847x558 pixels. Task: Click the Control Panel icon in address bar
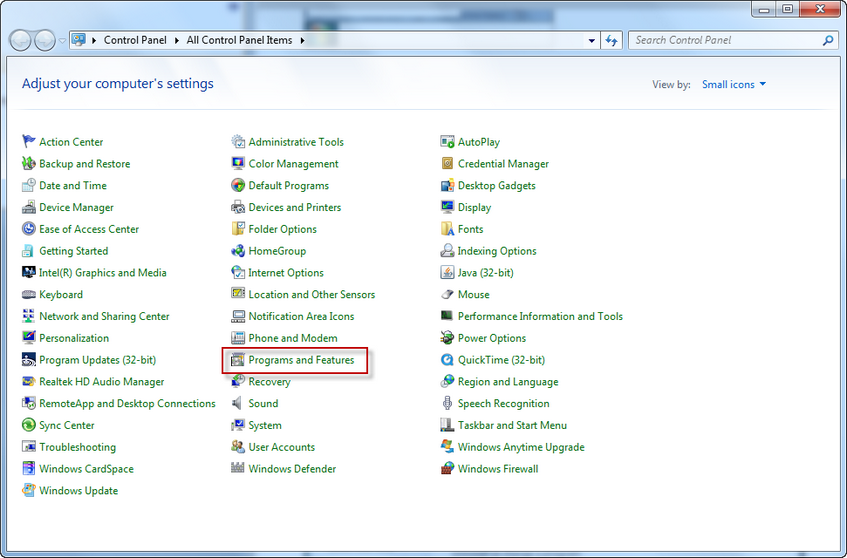tap(79, 40)
